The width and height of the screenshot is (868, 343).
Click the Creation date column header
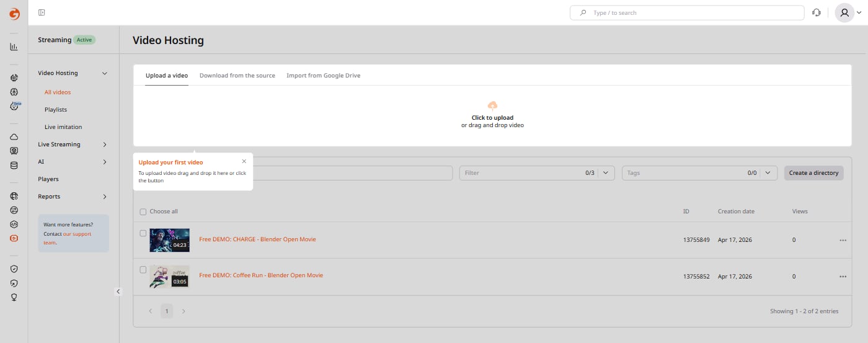pos(736,212)
